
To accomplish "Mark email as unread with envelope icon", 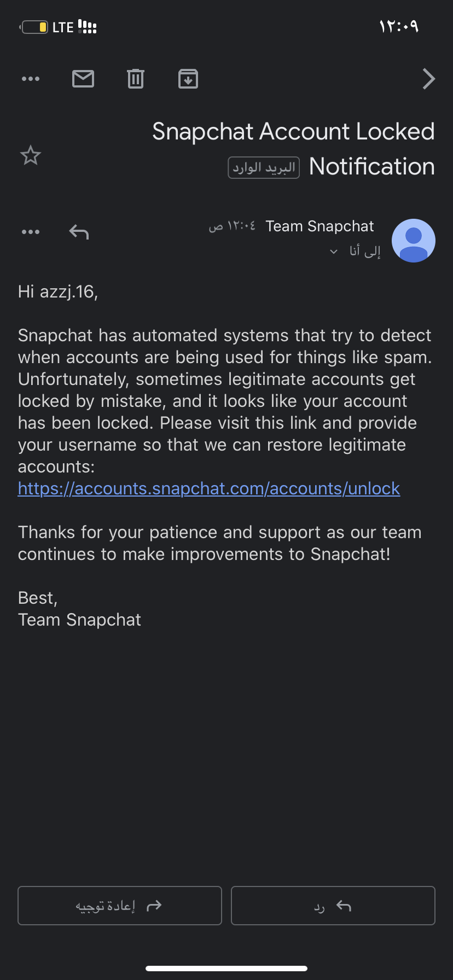I will pyautogui.click(x=83, y=79).
